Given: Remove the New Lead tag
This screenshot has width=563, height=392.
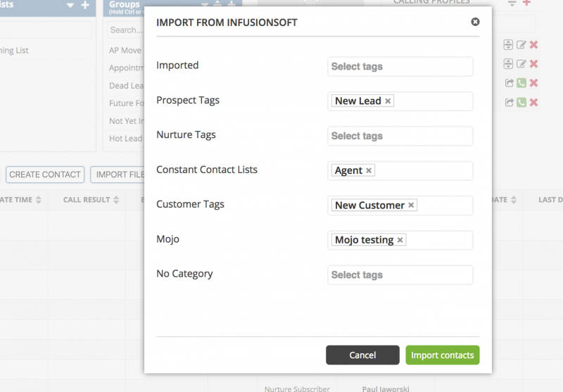Looking at the screenshot, I should coord(388,101).
